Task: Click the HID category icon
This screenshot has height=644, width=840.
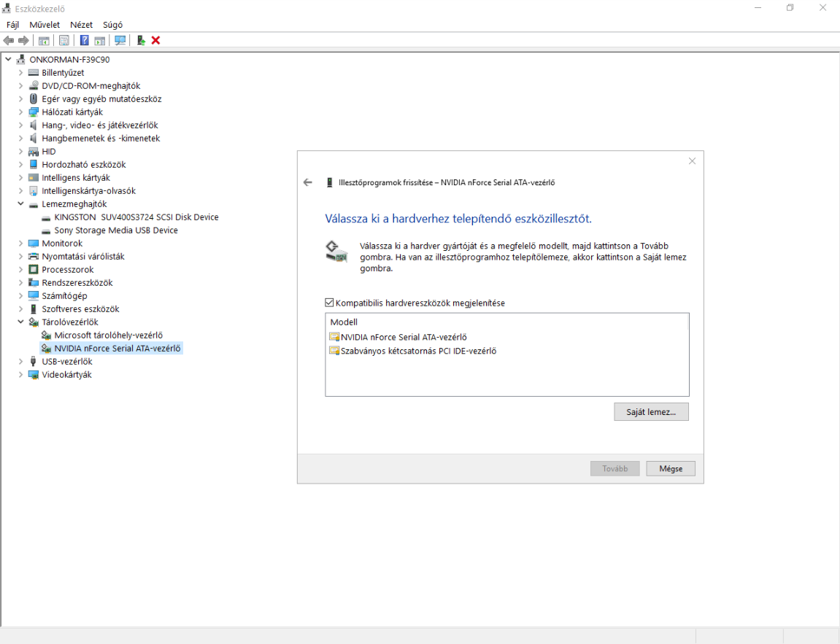Action: [34, 152]
